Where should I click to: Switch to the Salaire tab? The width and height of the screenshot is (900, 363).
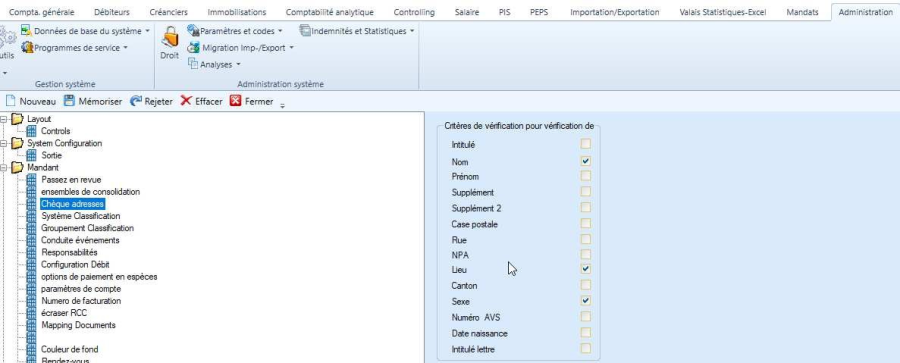click(467, 12)
